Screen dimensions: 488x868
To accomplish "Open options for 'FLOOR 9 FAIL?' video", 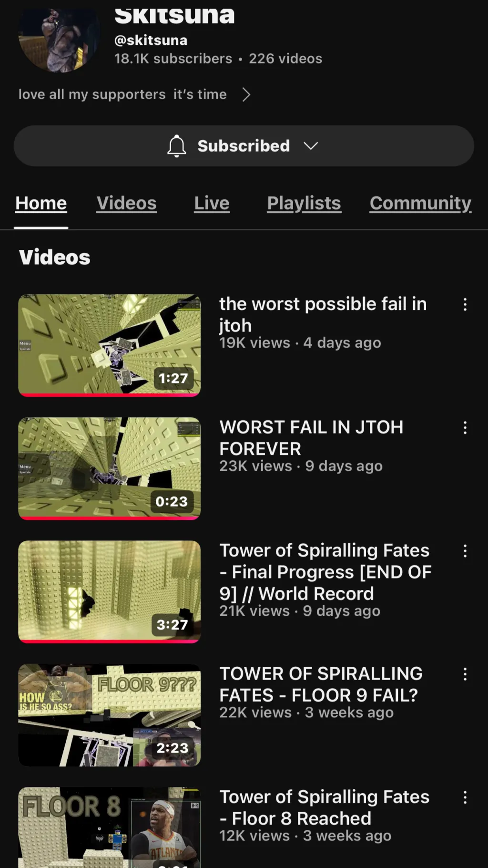I will pyautogui.click(x=465, y=674).
